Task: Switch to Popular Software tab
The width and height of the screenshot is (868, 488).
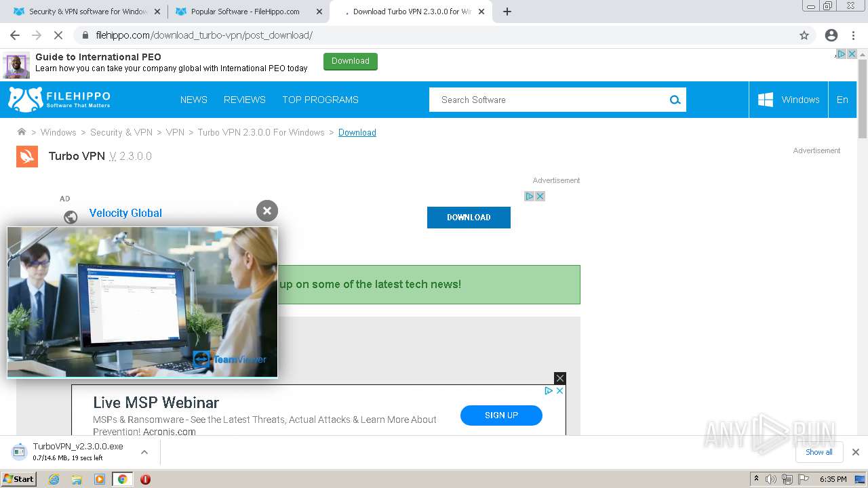Action: 248,12
